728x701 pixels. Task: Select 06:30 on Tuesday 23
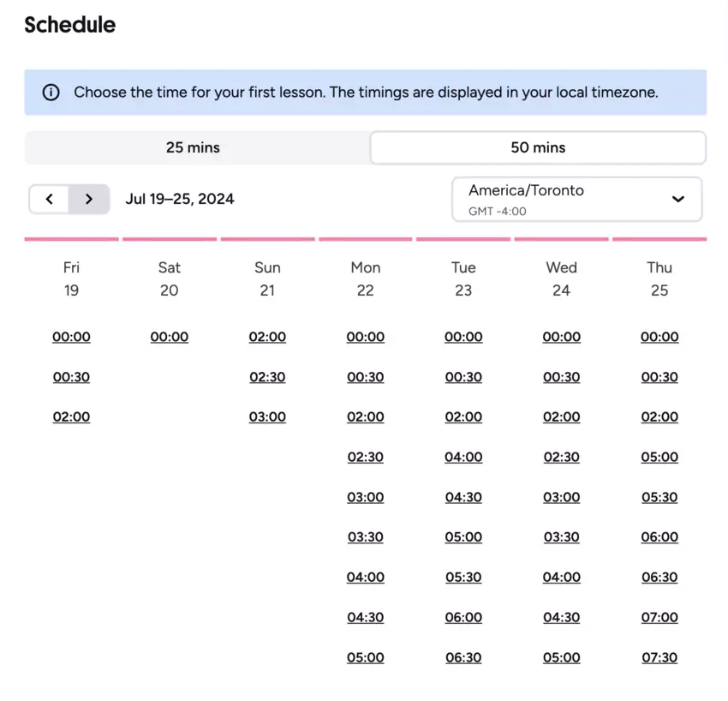click(x=463, y=657)
